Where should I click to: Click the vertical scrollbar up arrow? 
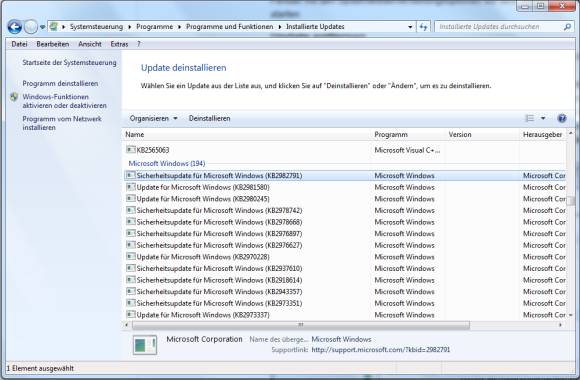tap(570, 133)
